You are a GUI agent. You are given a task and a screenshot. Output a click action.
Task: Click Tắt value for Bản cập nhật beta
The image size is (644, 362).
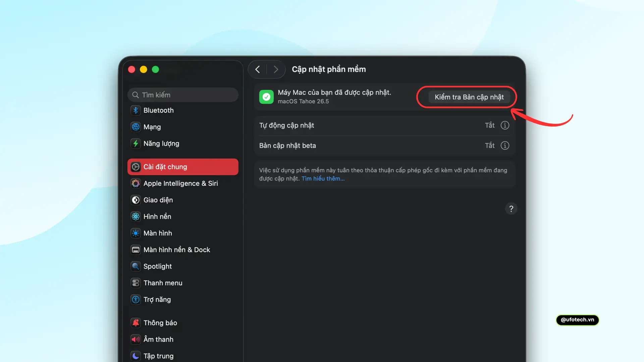(490, 145)
